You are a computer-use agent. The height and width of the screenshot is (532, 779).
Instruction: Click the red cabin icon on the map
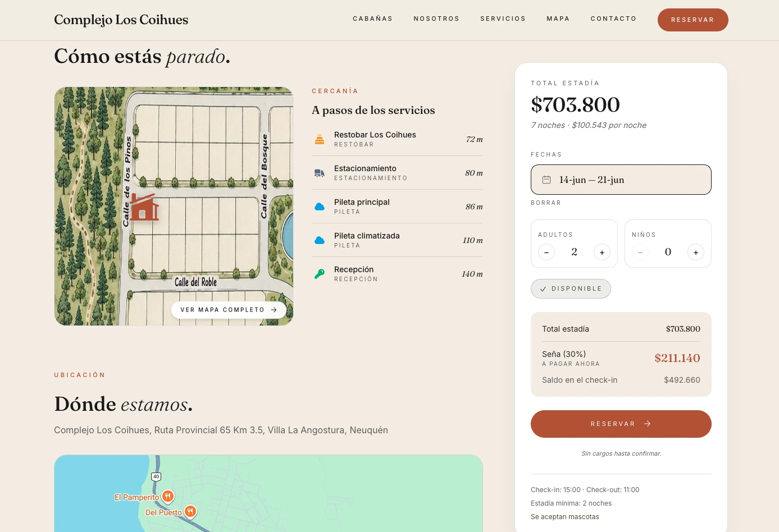(144, 207)
